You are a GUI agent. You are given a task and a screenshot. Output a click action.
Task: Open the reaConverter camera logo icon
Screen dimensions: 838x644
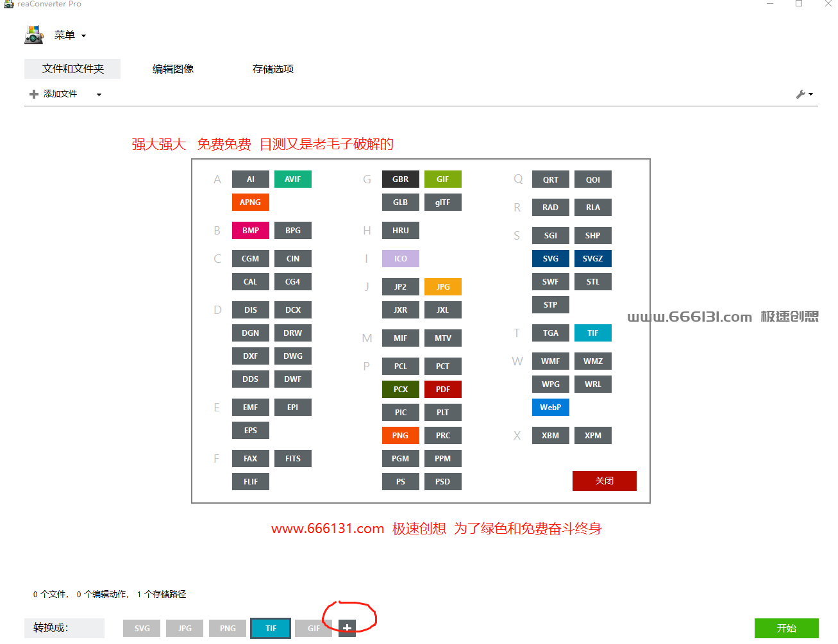point(34,35)
